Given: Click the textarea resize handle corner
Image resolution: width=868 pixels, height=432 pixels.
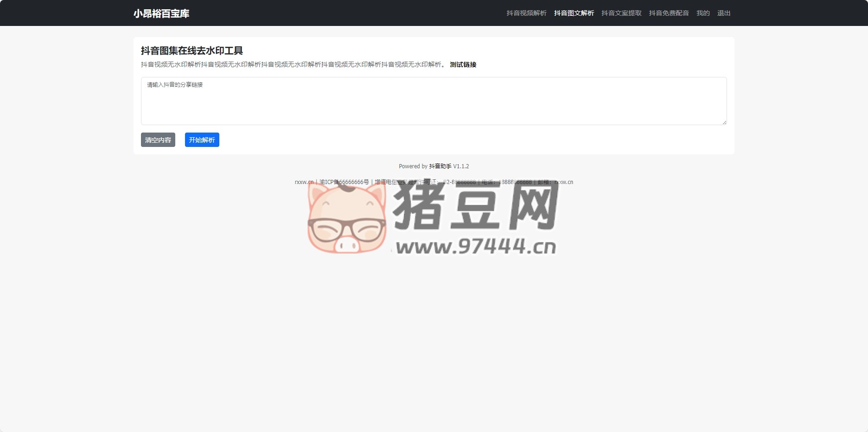Looking at the screenshot, I should pos(724,122).
